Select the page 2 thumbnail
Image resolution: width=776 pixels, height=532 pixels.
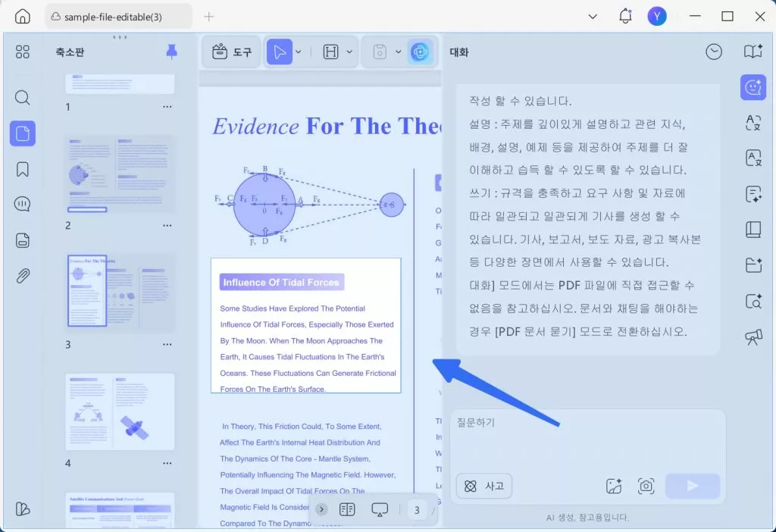point(120,175)
